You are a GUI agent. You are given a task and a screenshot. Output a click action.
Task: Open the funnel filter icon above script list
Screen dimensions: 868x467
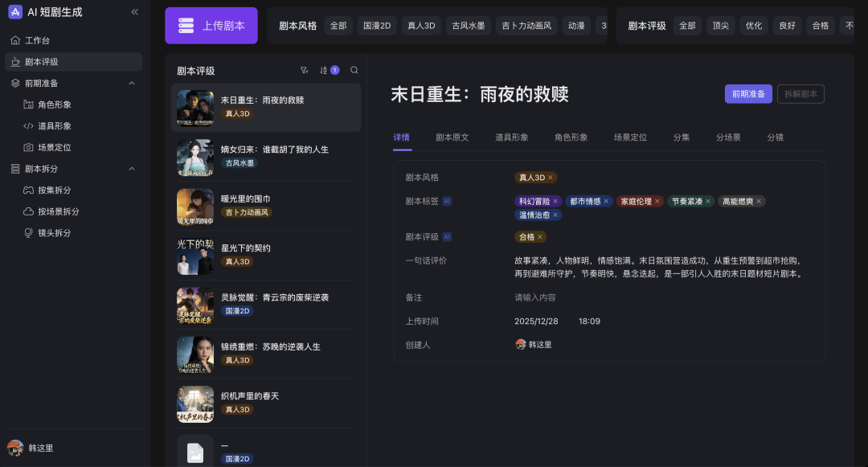(305, 70)
